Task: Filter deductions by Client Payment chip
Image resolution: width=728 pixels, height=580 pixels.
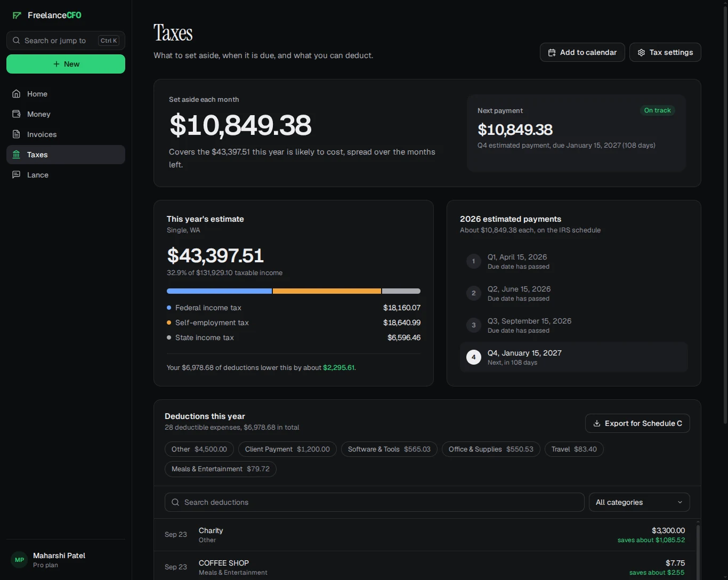Action: pos(288,449)
